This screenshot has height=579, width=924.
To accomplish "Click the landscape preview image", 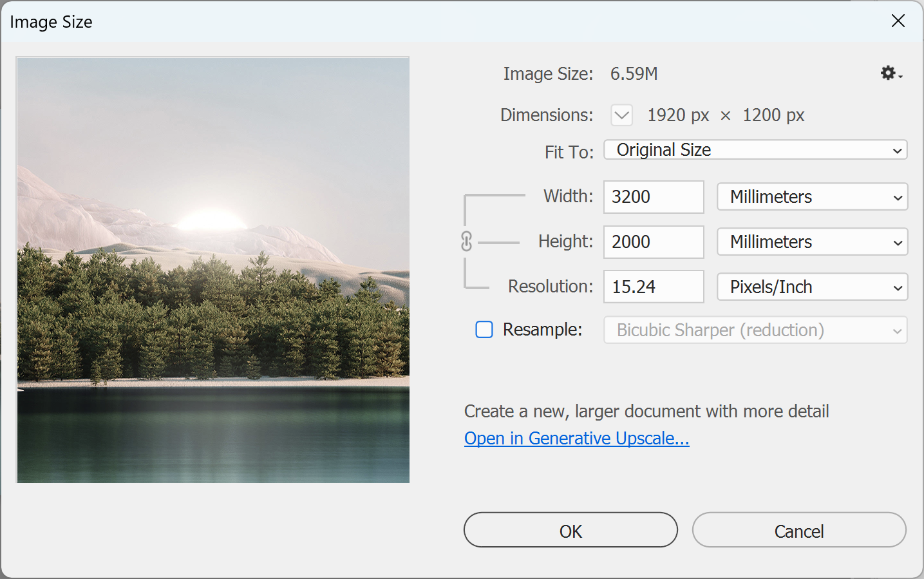I will [x=213, y=270].
